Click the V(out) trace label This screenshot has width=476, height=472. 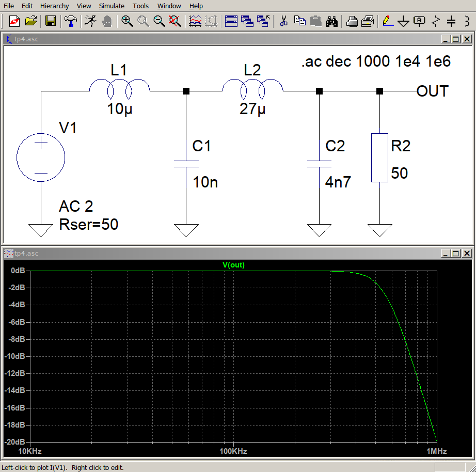tap(233, 265)
